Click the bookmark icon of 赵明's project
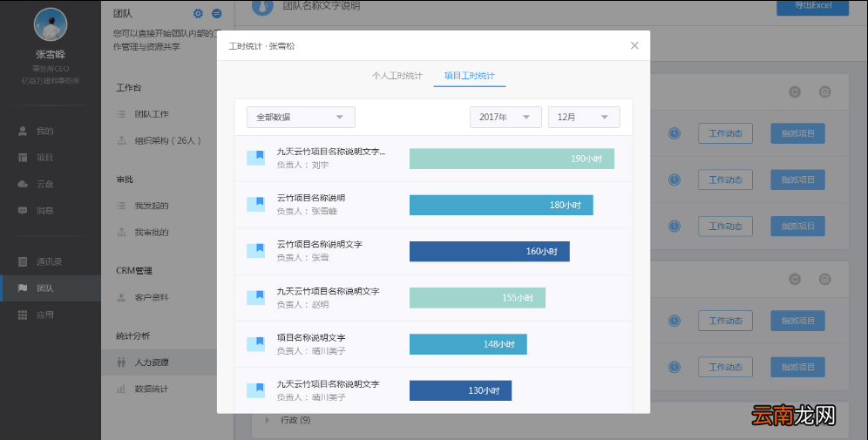This screenshot has width=868, height=440. coord(255,298)
